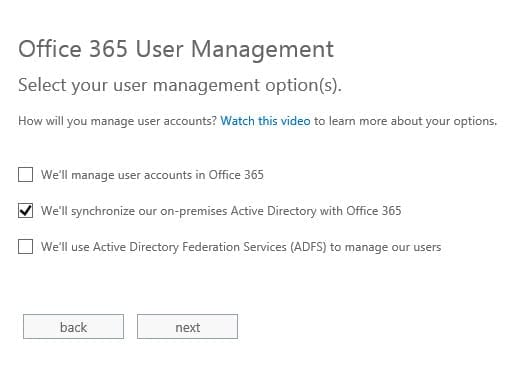Click 'to learn more about your options.' text
514x383 pixels.
point(405,121)
